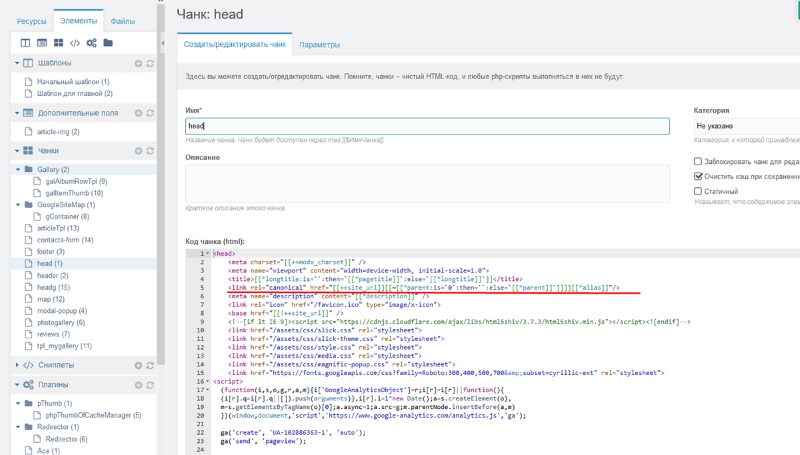The image size is (800, 455).
Task: Click the Redirector folder icon in Плагины
Action: (29, 427)
